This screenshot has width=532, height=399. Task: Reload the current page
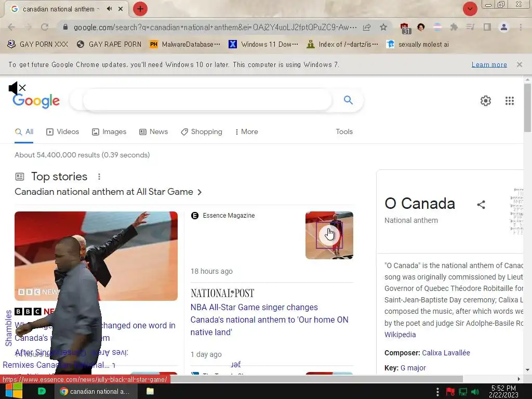pyautogui.click(x=45, y=27)
